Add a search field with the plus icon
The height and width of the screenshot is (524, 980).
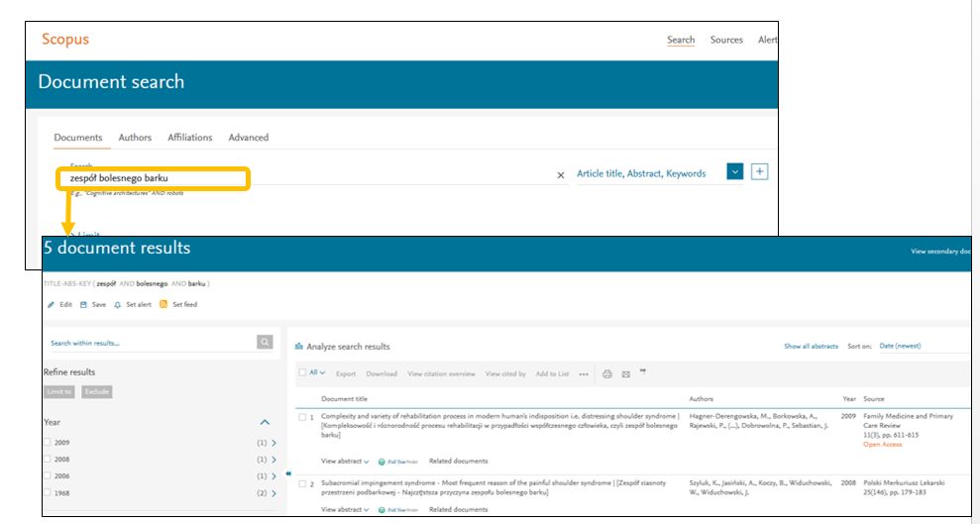point(760,172)
